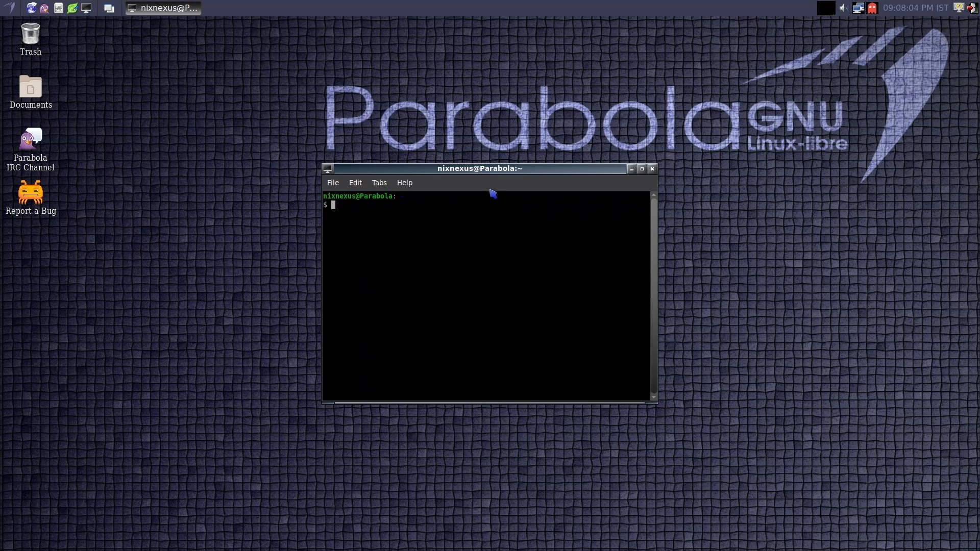
Task: Toggle show desktop with the windows icon
Action: coord(109,8)
